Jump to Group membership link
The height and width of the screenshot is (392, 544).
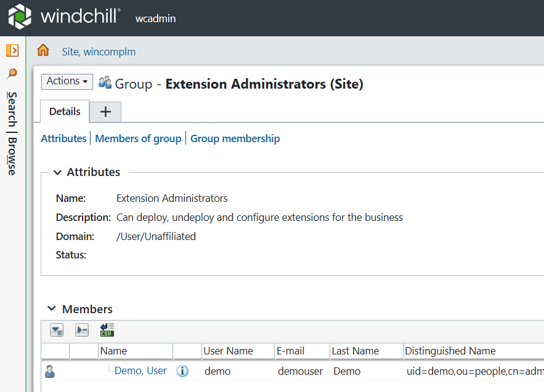click(x=235, y=138)
